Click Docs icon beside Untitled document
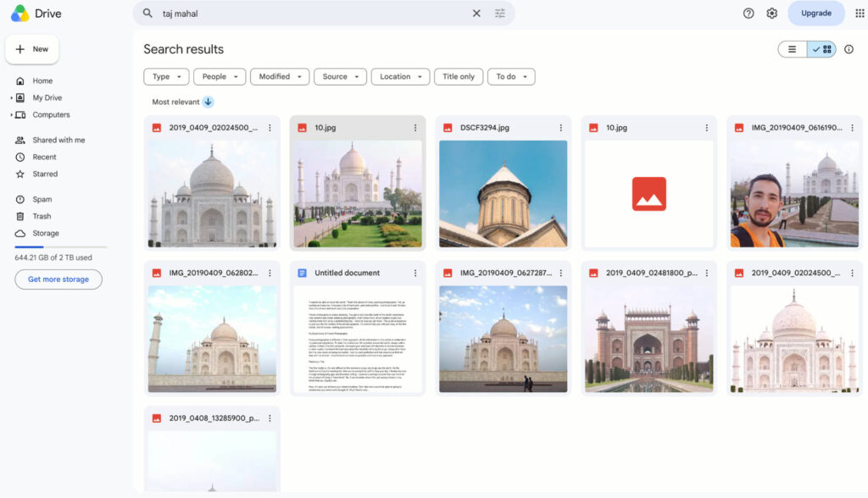Image resolution: width=868 pixels, height=498 pixels. (x=303, y=274)
